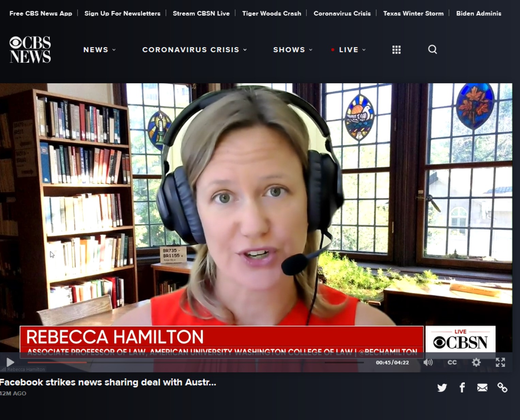The height and width of the screenshot is (420, 520).
Task: Mute the video volume
Action: click(x=428, y=362)
